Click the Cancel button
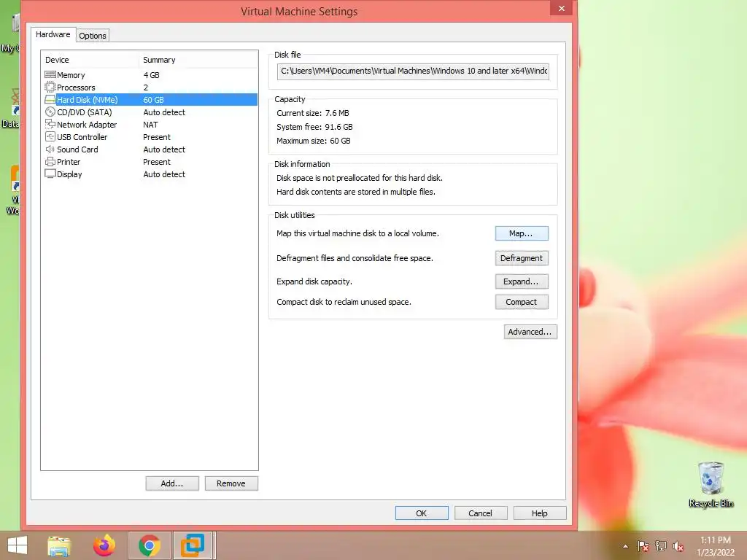This screenshot has width=747, height=560. [x=480, y=513]
